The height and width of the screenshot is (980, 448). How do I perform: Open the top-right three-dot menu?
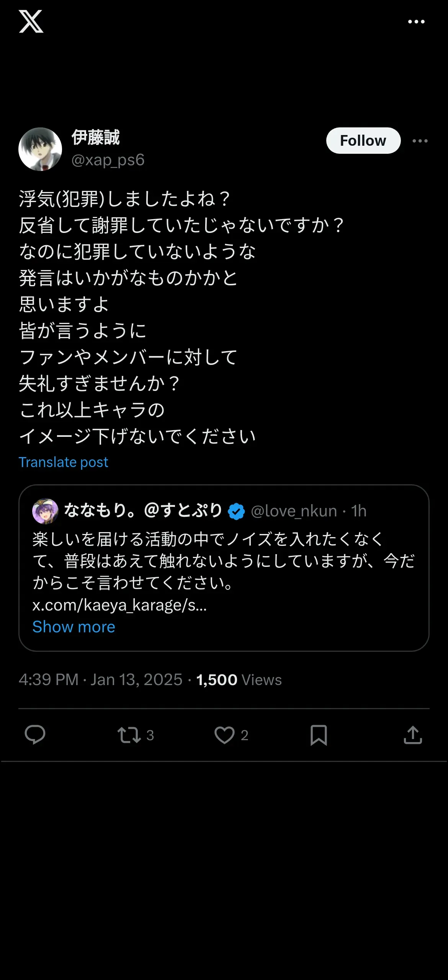pyautogui.click(x=416, y=22)
